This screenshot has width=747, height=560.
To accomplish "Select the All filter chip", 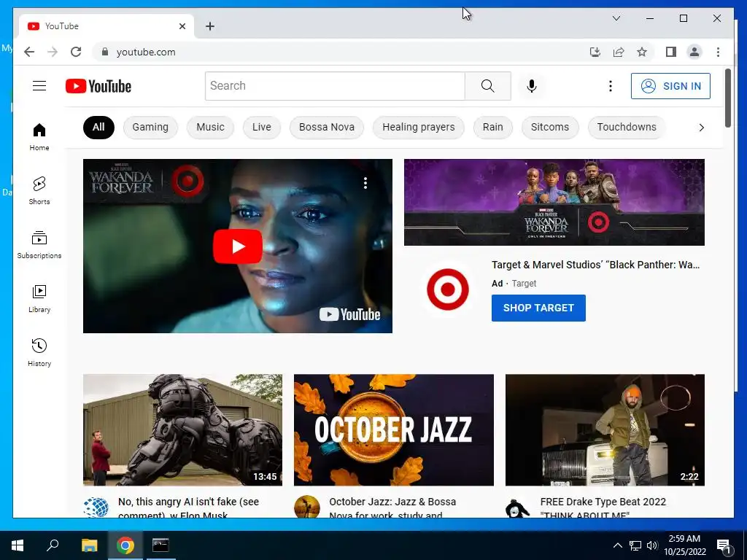I will [x=98, y=127].
